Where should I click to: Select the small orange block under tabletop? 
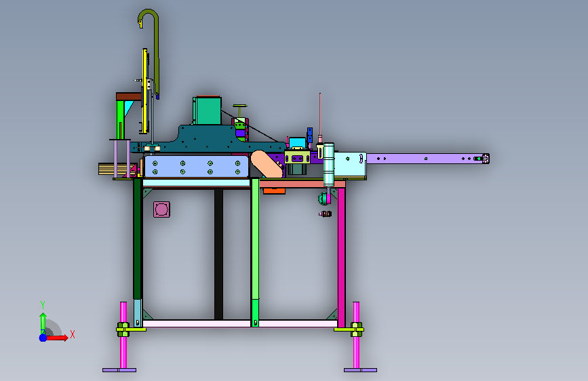(x=274, y=191)
